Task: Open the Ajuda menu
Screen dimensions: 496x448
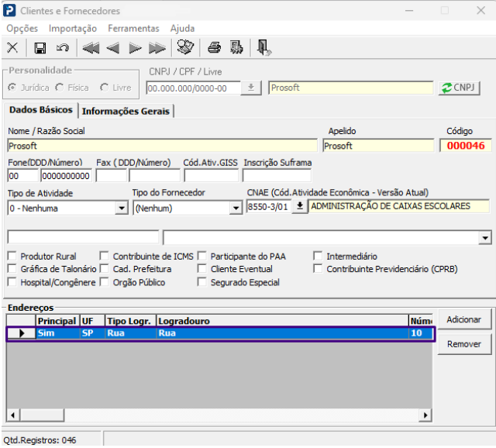Action: click(183, 28)
